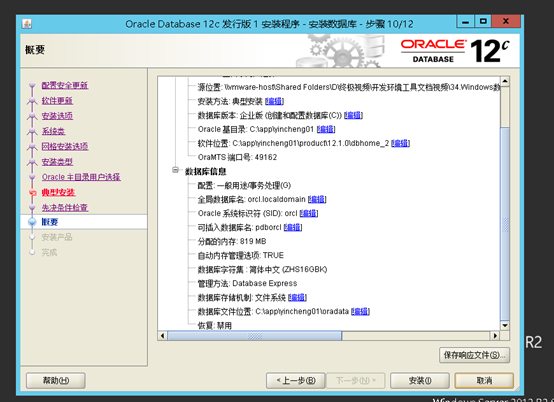Edit the 数据库存储机制 setting

(297, 297)
